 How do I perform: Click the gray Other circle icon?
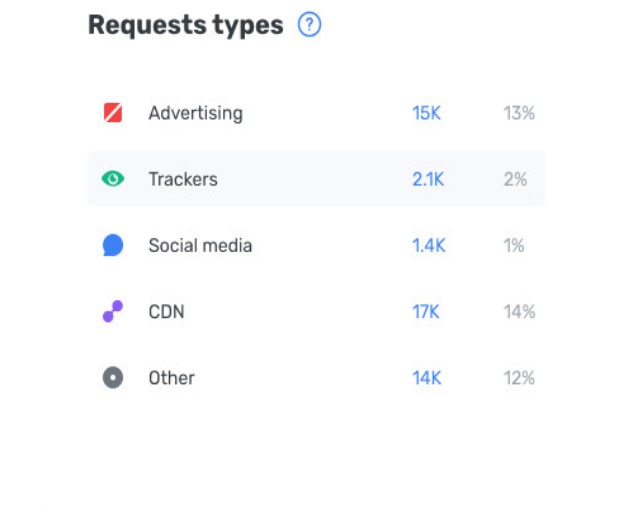113,378
